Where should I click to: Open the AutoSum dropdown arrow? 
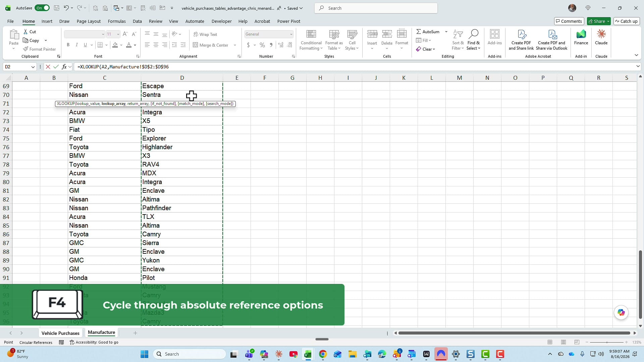[x=446, y=32]
